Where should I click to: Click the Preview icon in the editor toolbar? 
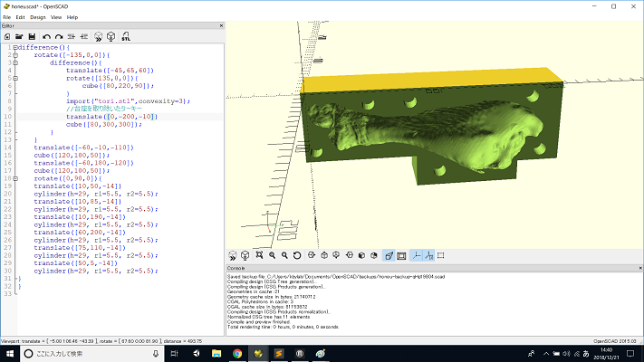coord(98,36)
